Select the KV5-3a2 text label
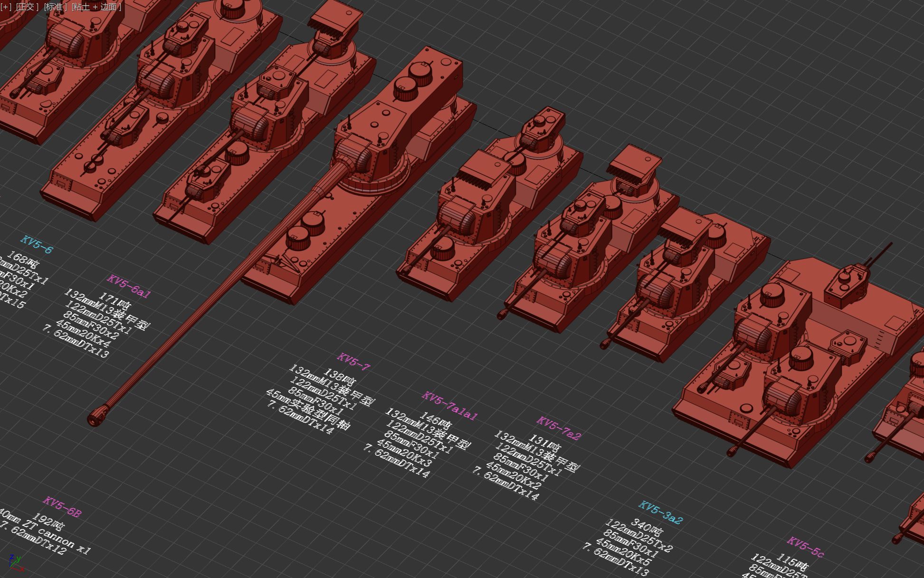924x578 pixels. 661,513
